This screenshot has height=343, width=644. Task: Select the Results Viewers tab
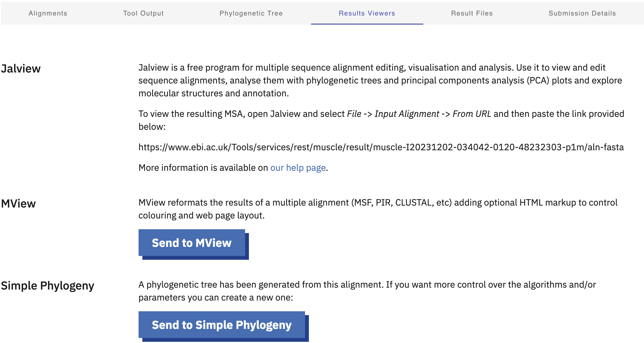pyautogui.click(x=367, y=13)
